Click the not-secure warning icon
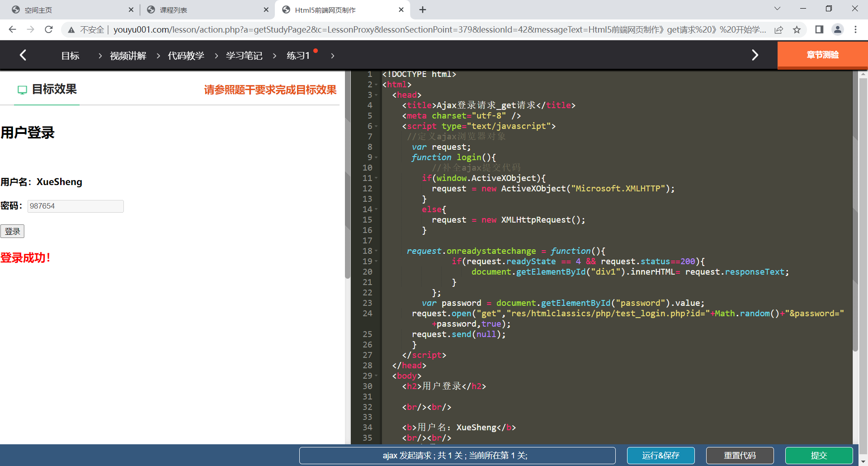This screenshot has width=868, height=466. pyautogui.click(x=71, y=30)
